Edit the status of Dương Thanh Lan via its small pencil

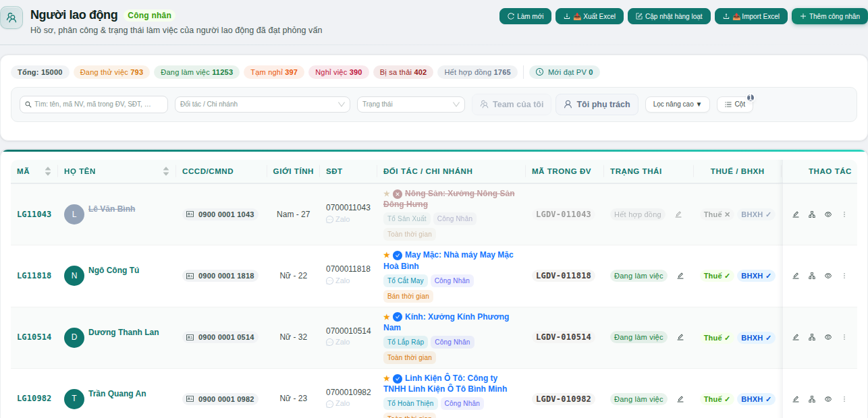[680, 337]
